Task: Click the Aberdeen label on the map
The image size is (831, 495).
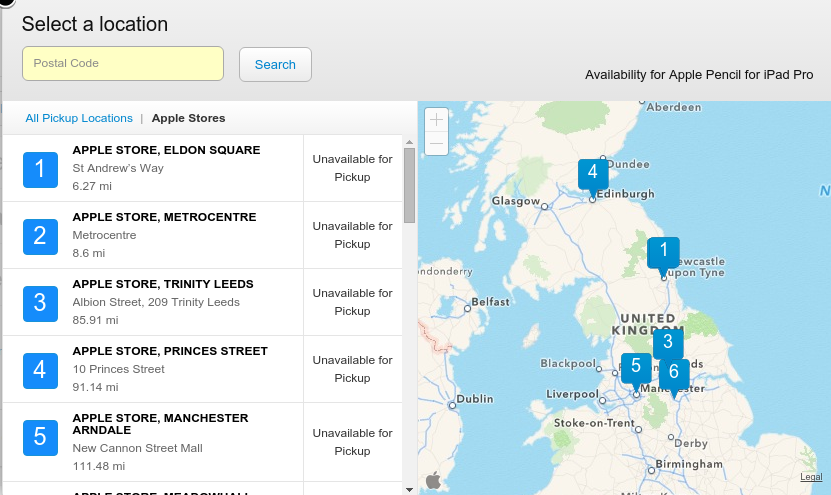Action: tap(674, 107)
